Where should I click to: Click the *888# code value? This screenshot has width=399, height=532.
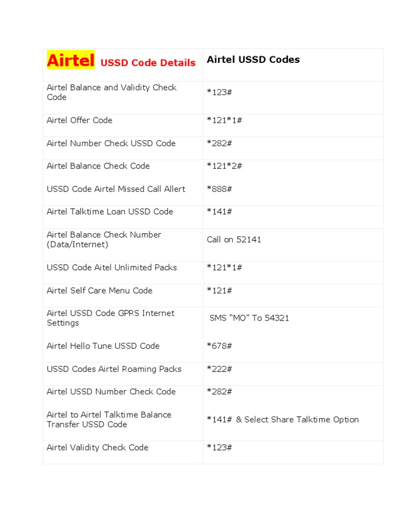click(x=219, y=189)
